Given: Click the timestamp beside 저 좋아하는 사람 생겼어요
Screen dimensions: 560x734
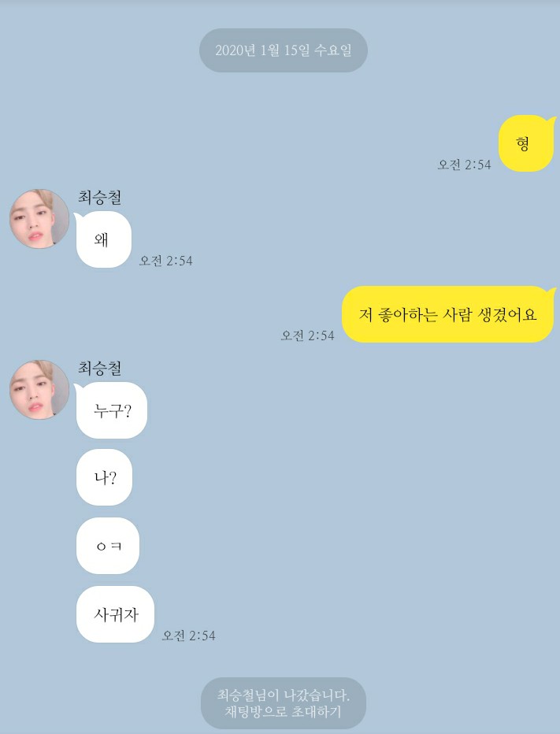Looking at the screenshot, I should click(308, 335).
